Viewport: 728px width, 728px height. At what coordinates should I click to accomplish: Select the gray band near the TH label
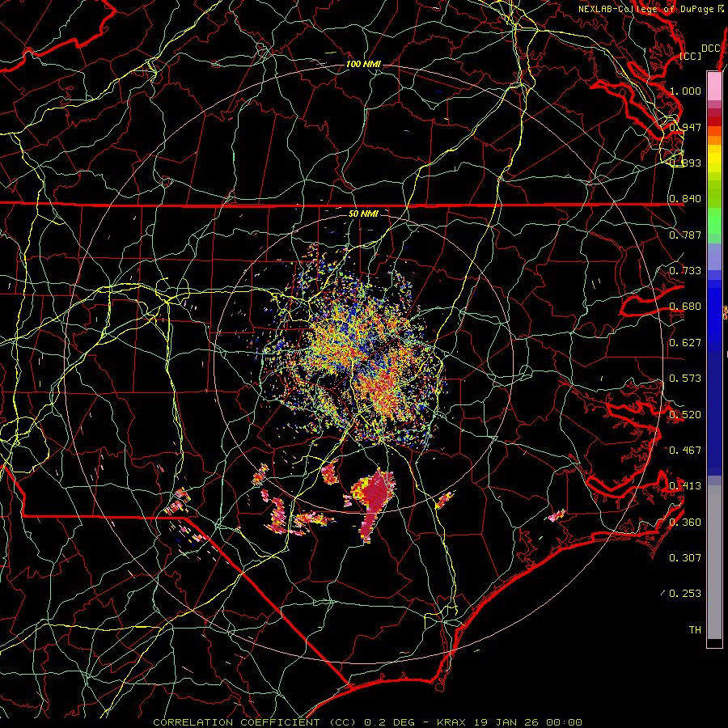tap(714, 562)
